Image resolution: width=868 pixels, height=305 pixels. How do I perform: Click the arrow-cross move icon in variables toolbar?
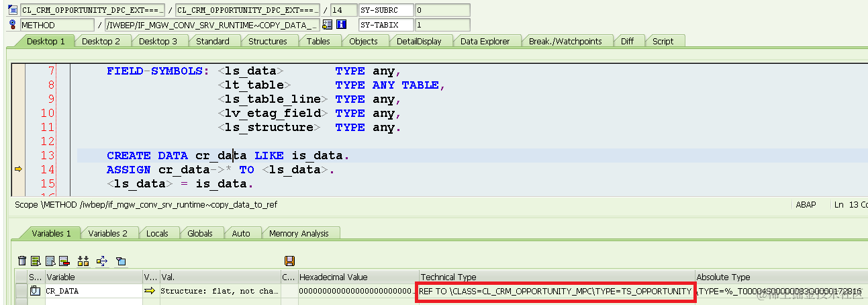[x=102, y=261]
